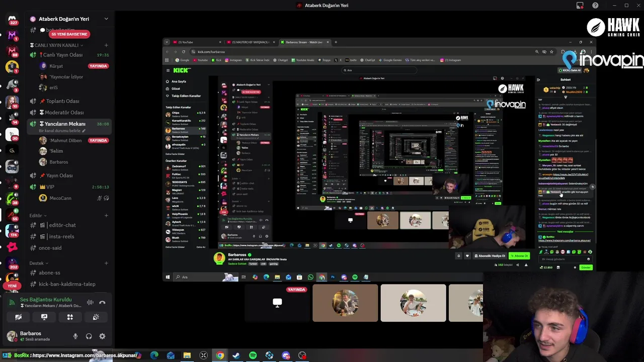Open Discord inbox icon in title bar
Screen dimensions: 644x362
(x=580, y=6)
